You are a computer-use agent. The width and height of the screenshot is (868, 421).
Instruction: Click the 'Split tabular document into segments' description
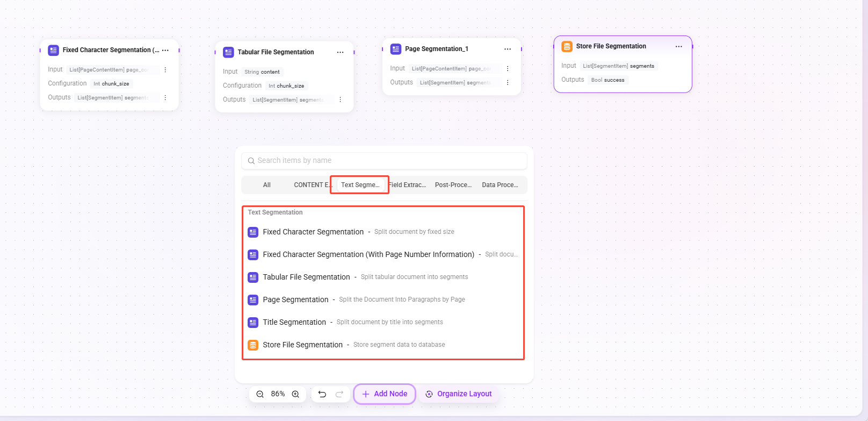point(414,277)
